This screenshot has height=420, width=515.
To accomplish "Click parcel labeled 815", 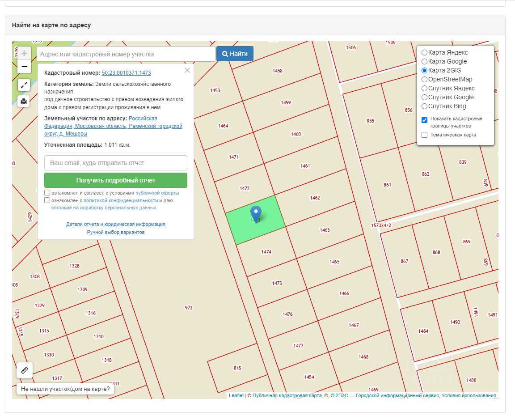I will point(237,368).
